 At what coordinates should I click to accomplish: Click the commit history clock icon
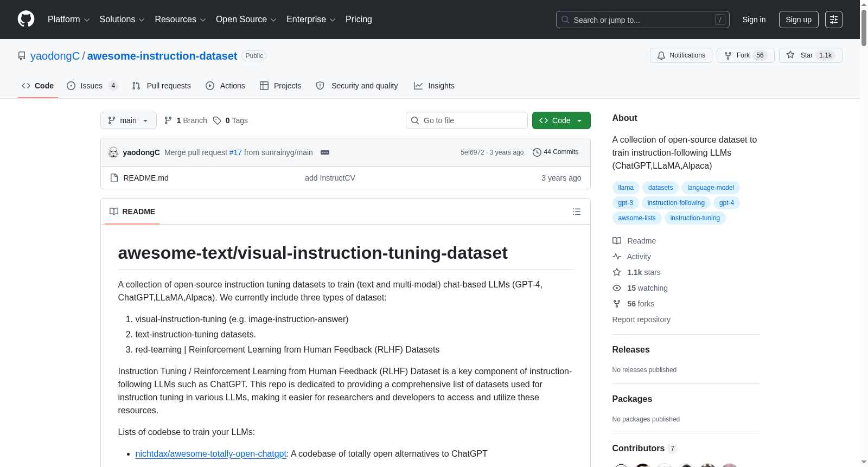click(537, 152)
